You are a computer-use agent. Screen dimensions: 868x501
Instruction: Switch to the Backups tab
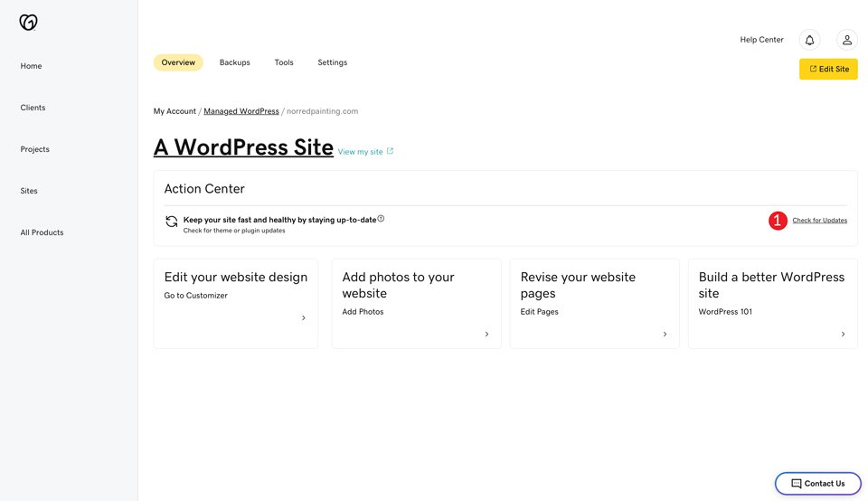click(x=235, y=62)
